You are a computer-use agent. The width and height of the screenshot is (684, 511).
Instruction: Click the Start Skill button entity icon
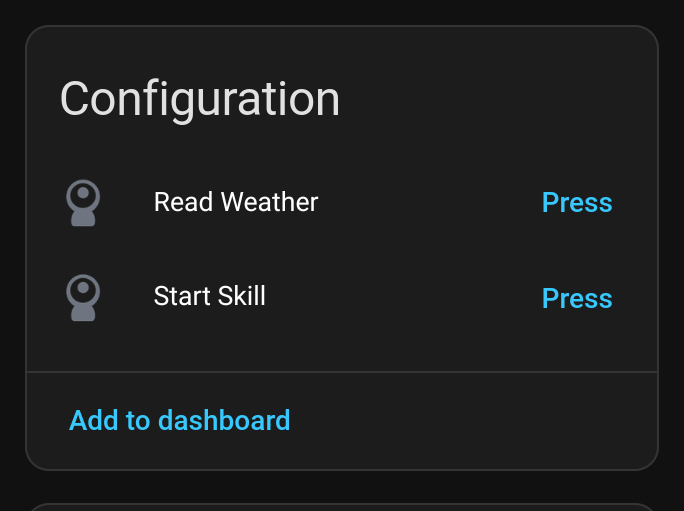[x=83, y=298]
